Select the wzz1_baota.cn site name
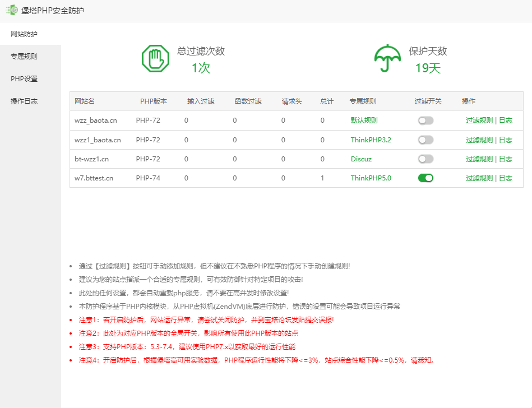Viewport: 532px width, 408px height. pos(98,140)
